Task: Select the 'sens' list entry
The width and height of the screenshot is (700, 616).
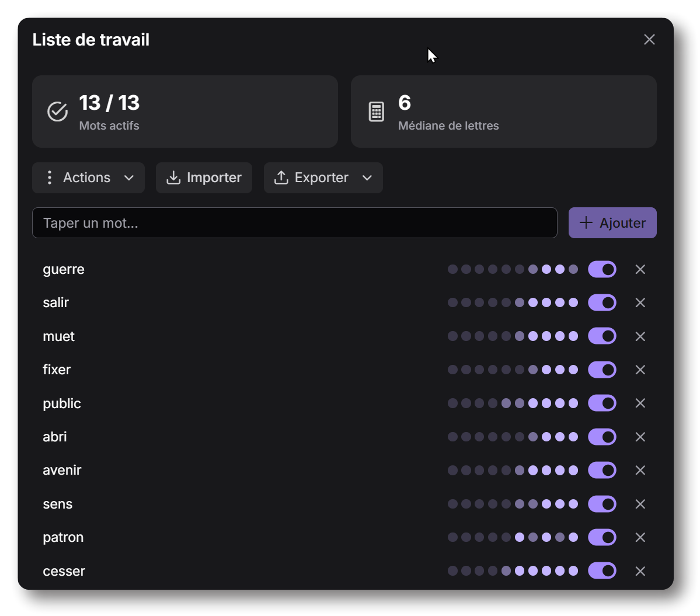Action: pos(58,504)
